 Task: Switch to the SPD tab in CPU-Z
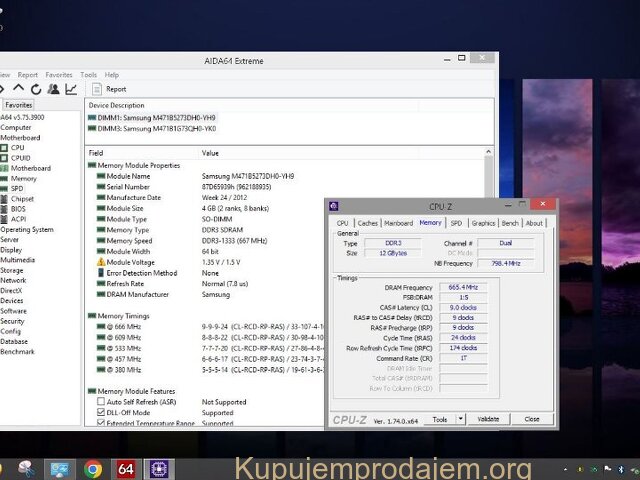[x=456, y=223]
